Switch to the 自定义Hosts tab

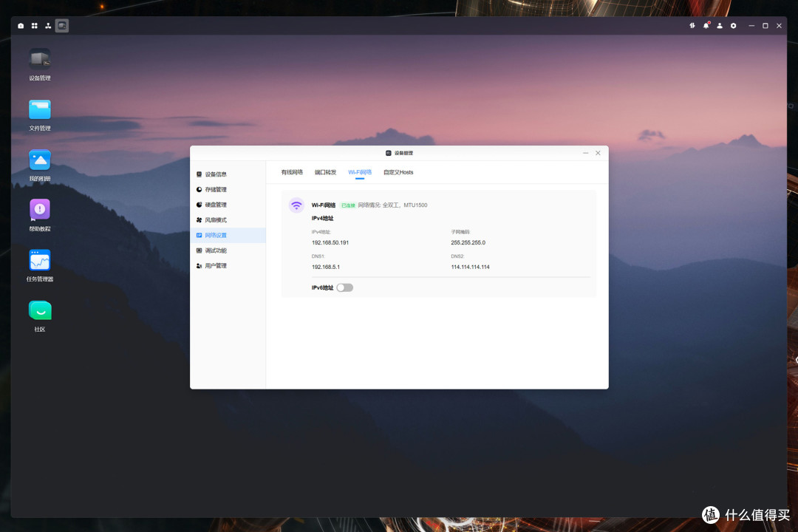pos(398,172)
